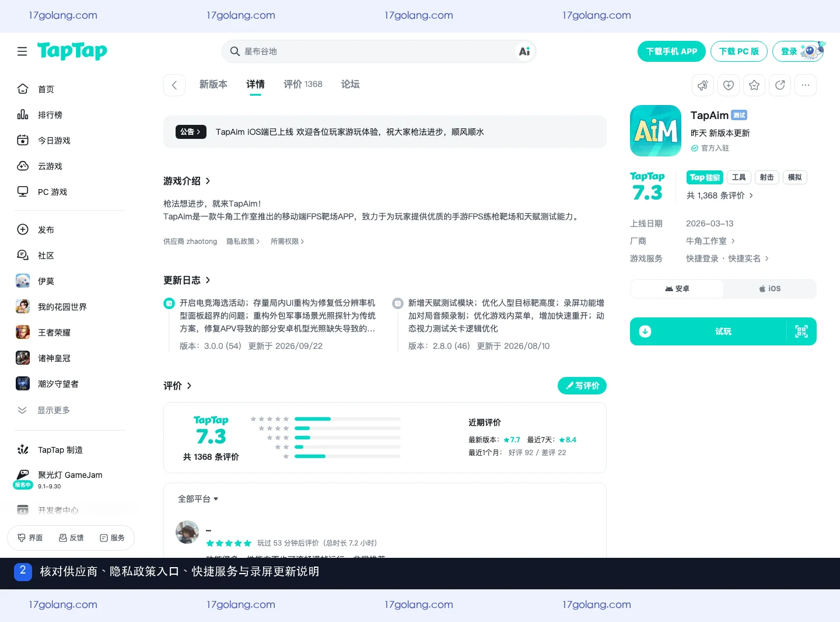The height and width of the screenshot is (622, 840).
Task: Click 服务 service button
Action: pyautogui.click(x=112, y=538)
